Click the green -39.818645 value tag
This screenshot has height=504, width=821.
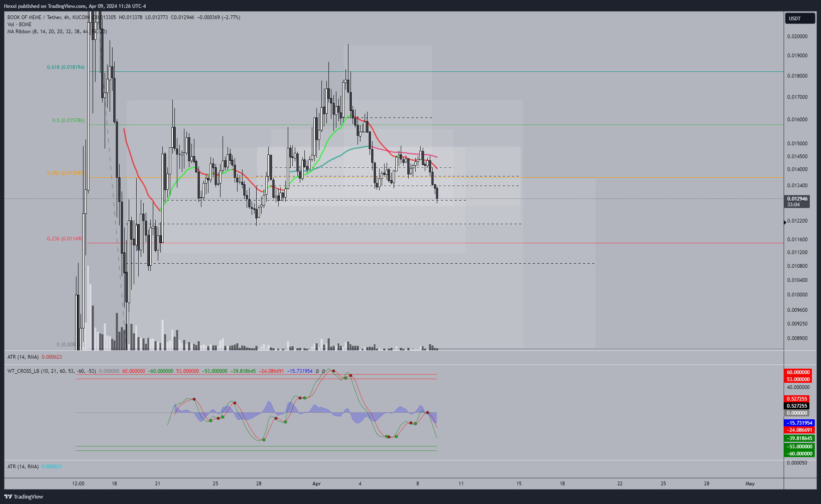point(799,438)
